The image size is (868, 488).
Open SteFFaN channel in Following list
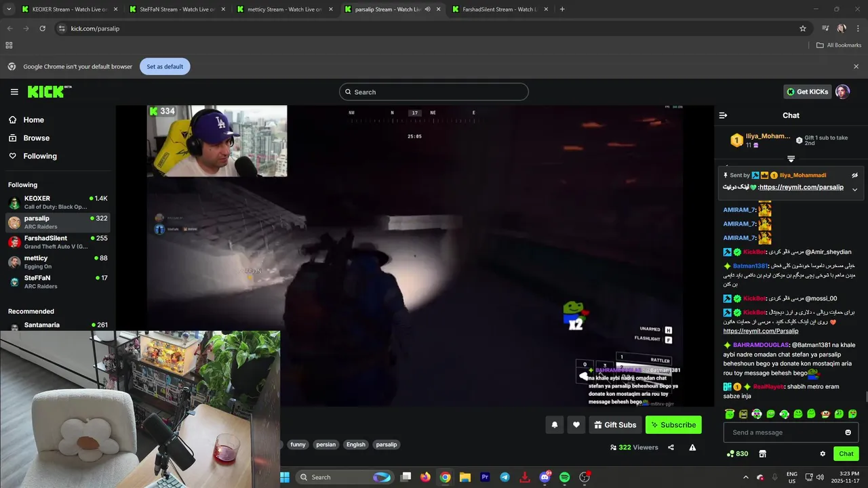tap(58, 281)
